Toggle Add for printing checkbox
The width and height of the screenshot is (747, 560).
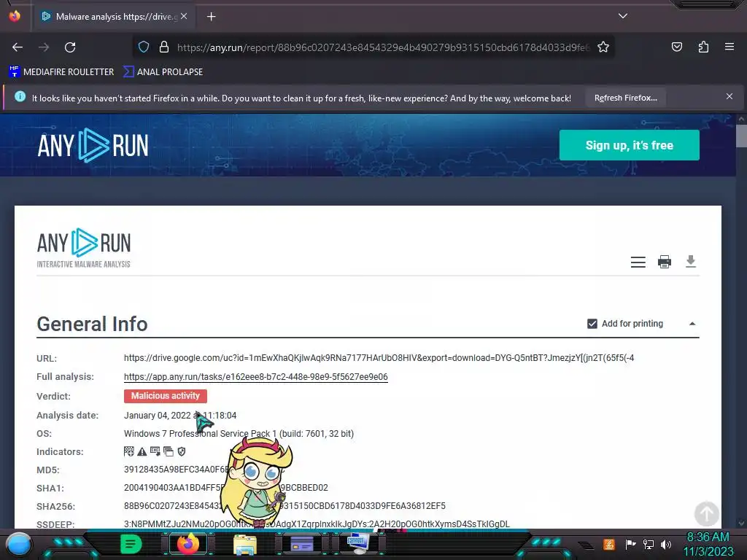pyautogui.click(x=592, y=324)
